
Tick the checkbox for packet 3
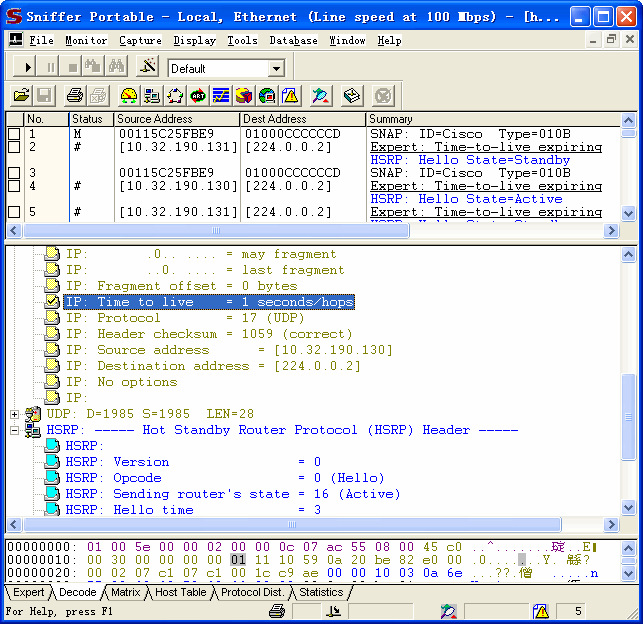14,173
